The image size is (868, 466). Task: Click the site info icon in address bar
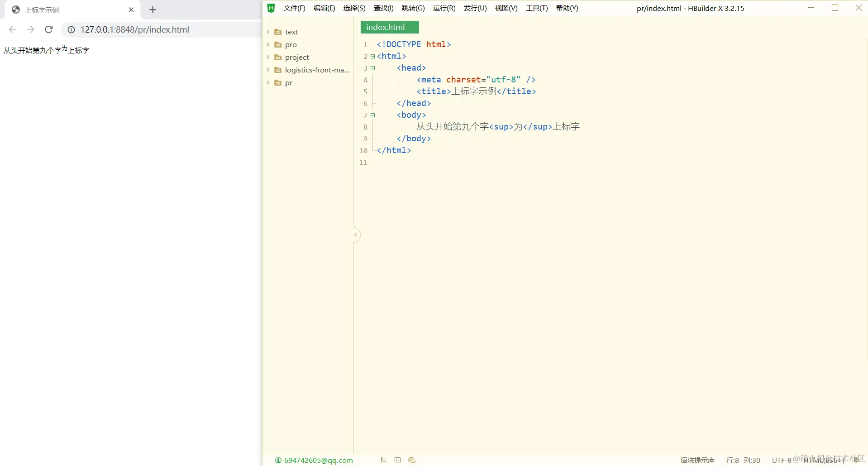point(71,29)
